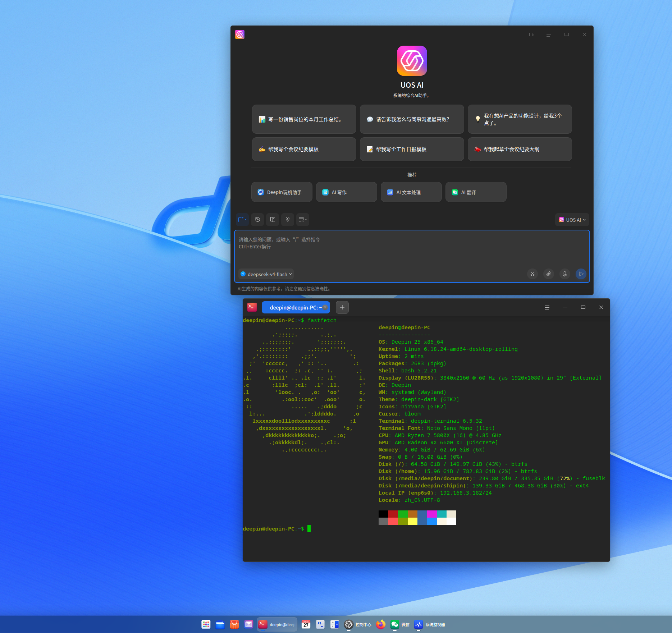Click the cyan color block in fastfetch output
672x633 pixels.
click(x=442, y=514)
